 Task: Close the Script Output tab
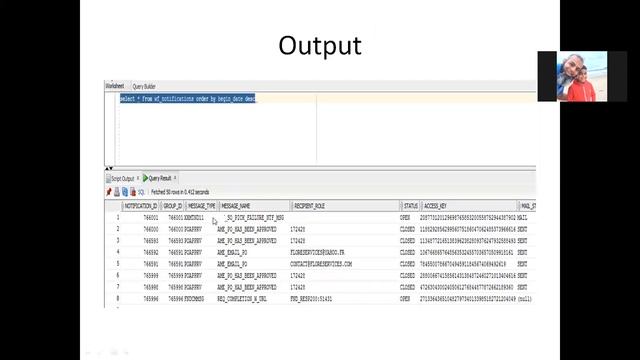138,178
